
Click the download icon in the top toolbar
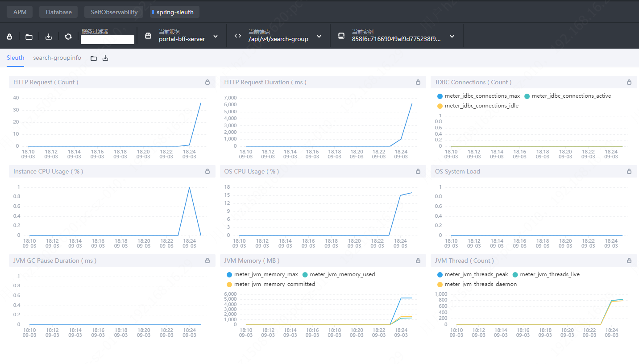pos(48,36)
